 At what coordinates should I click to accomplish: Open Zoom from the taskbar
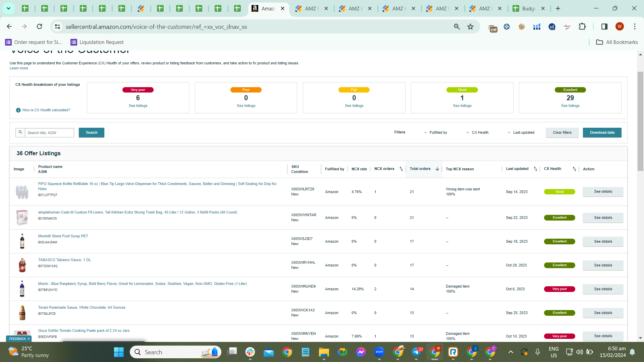[379, 352]
